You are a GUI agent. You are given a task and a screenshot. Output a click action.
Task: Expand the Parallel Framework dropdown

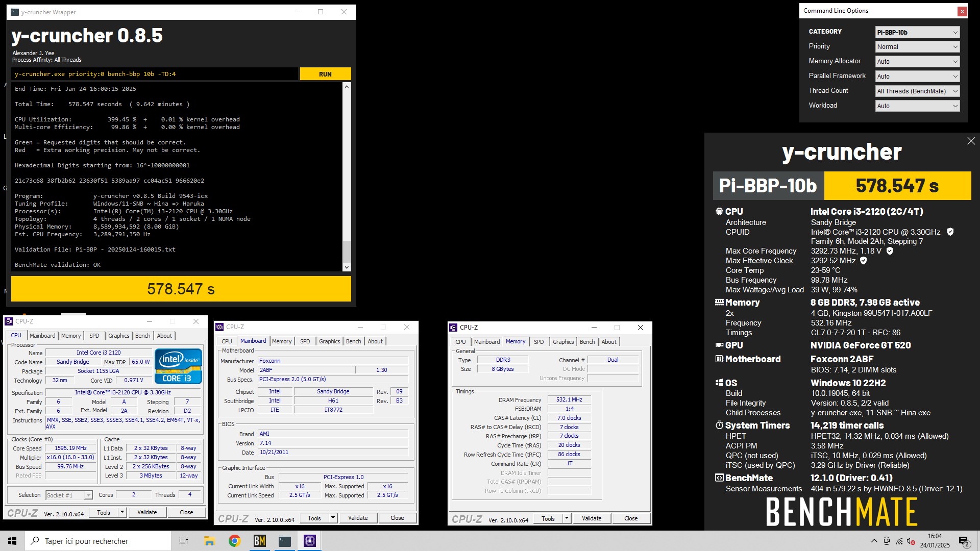(x=917, y=76)
